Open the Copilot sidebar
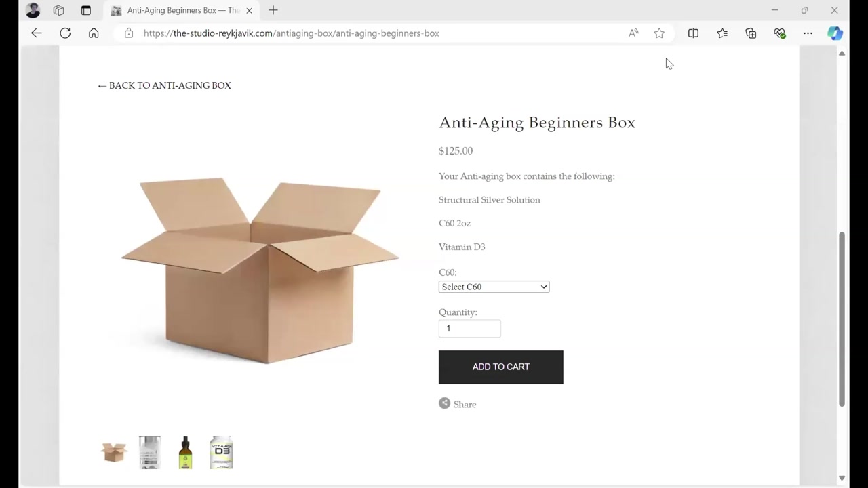This screenshot has height=488, width=868. click(835, 33)
